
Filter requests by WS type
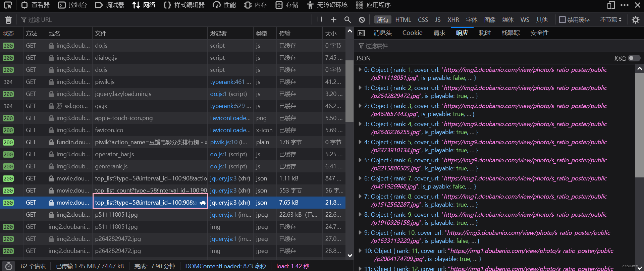tap(525, 20)
